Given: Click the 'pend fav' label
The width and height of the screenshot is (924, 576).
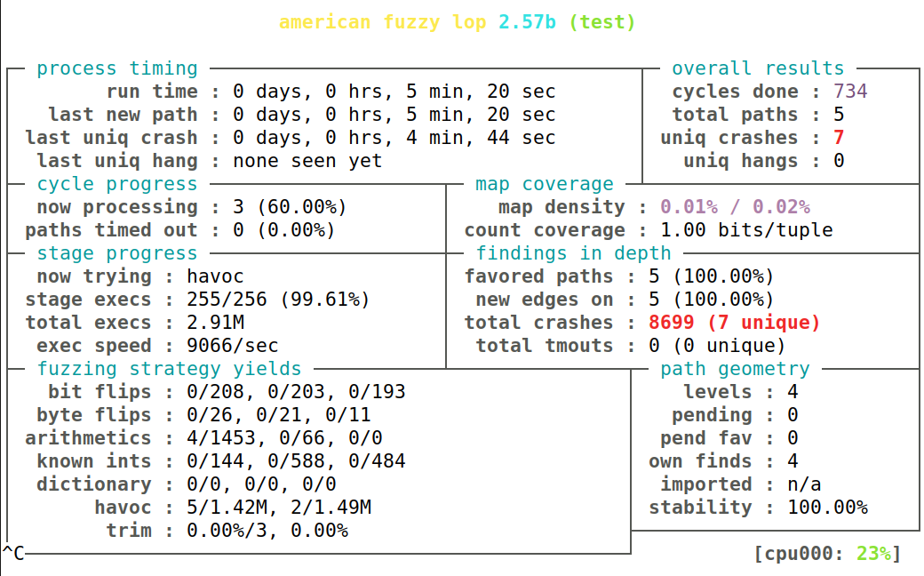Looking at the screenshot, I should tap(706, 438).
